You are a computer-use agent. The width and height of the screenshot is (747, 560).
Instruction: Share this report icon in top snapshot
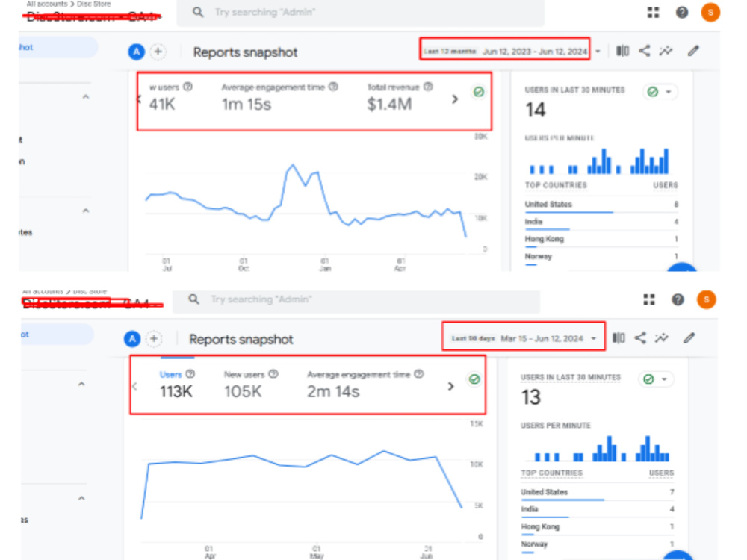pos(644,51)
